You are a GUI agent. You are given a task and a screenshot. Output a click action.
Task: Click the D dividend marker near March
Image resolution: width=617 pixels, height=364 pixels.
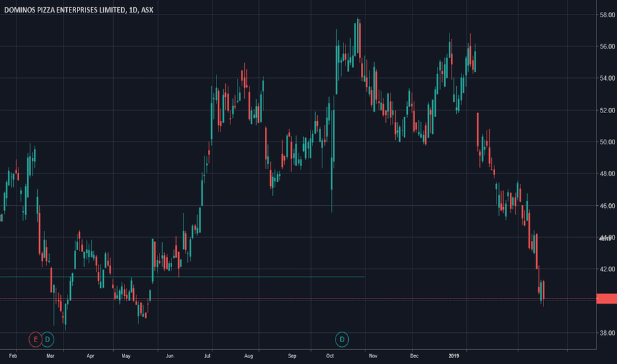pyautogui.click(x=48, y=340)
